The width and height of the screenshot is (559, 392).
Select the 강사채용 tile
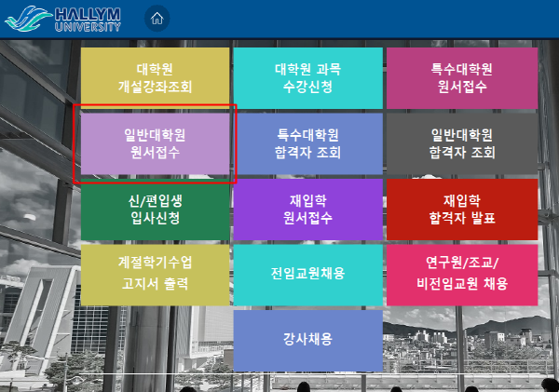click(307, 340)
